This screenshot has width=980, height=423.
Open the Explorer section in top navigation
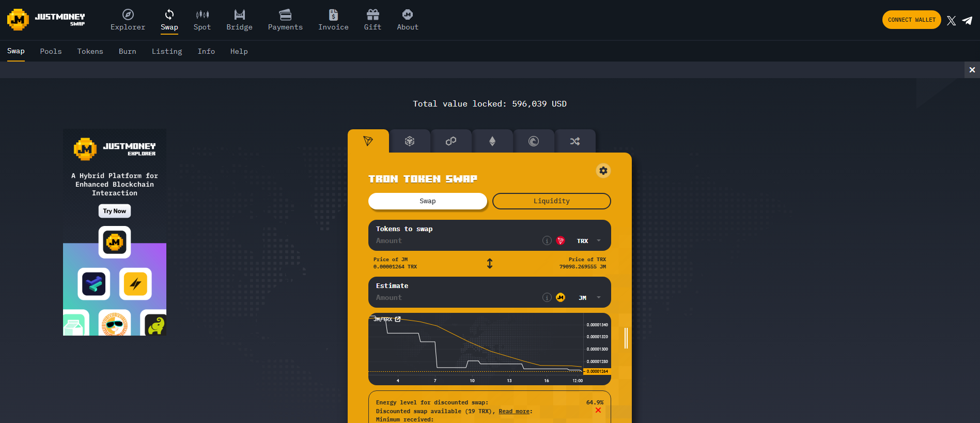(x=128, y=20)
